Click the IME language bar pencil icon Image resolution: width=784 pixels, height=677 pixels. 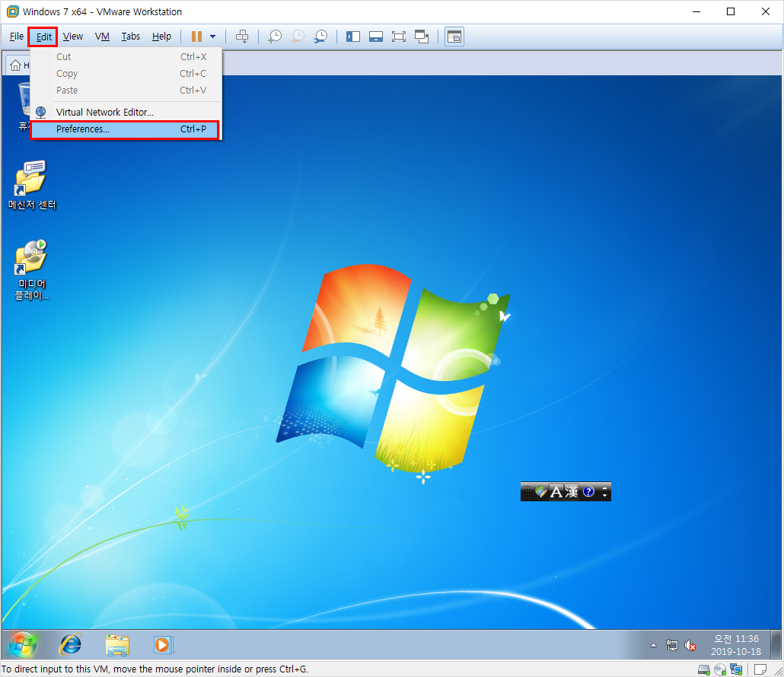[540, 491]
